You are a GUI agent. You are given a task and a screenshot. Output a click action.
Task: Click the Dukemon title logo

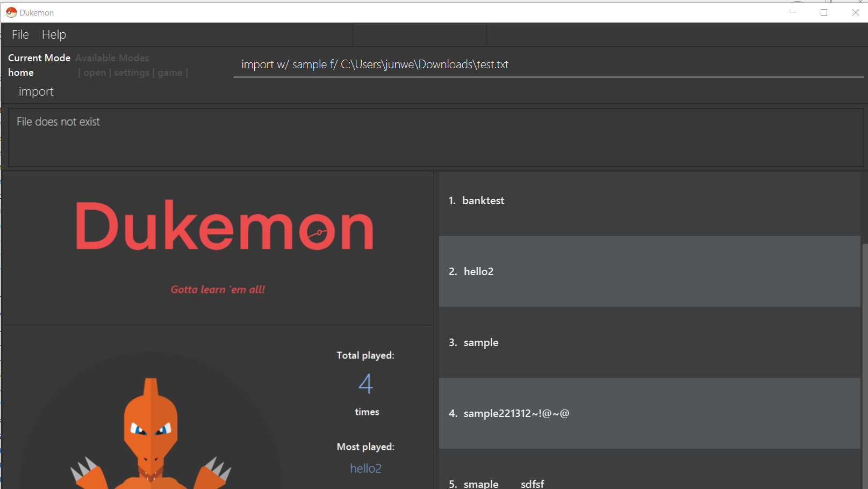(x=224, y=226)
